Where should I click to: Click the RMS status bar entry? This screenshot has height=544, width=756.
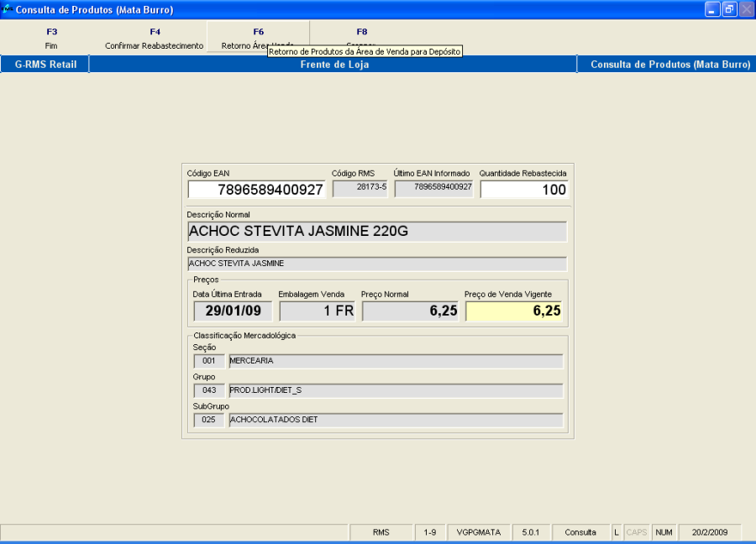tap(381, 532)
